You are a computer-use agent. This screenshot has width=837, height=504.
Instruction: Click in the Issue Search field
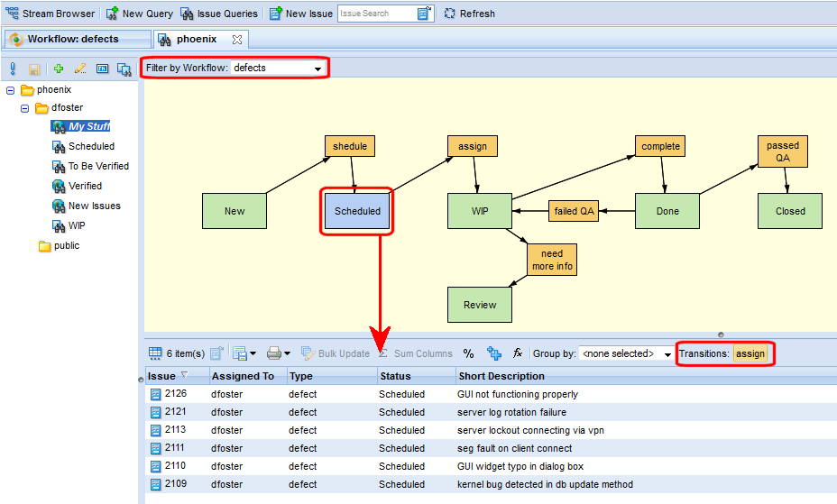point(376,14)
